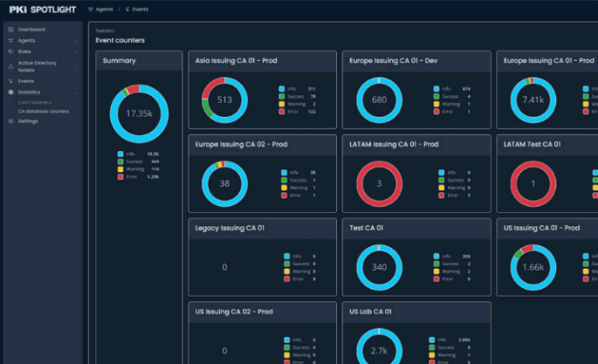
Task: Expand the Roles sidebar section chevron
Action: pyautogui.click(x=77, y=52)
